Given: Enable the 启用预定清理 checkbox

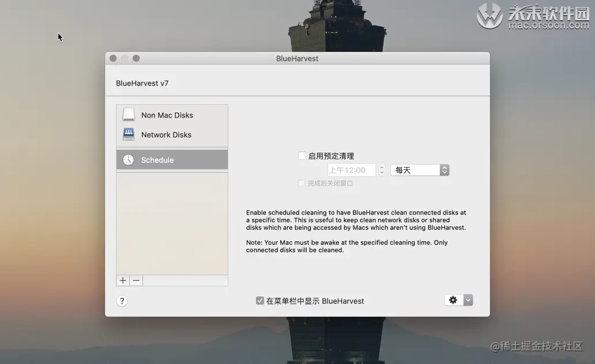Looking at the screenshot, I should click(x=302, y=156).
